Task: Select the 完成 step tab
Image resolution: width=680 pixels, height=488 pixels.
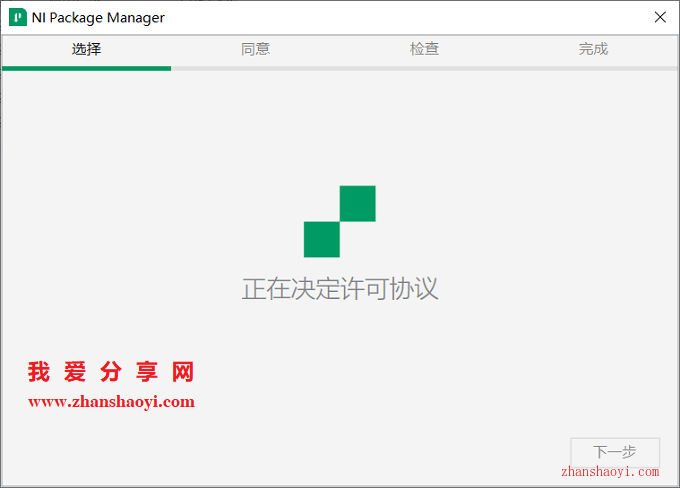Action: click(x=593, y=49)
